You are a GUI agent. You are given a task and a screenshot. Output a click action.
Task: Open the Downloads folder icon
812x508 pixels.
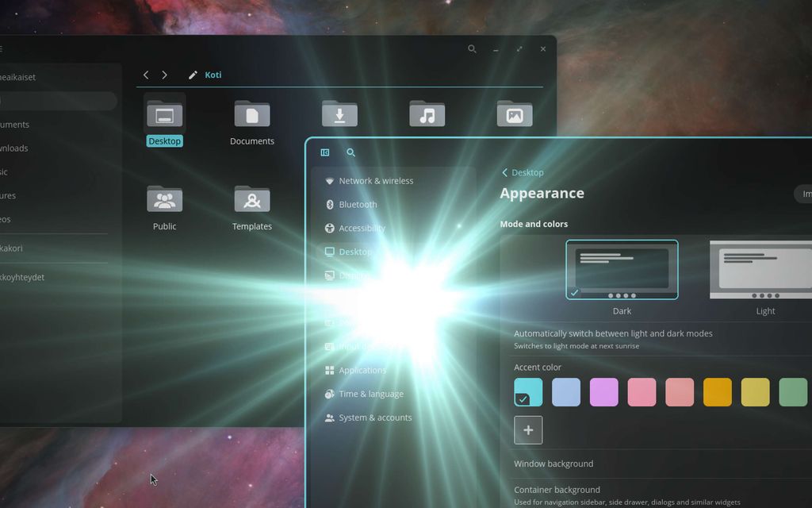click(339, 114)
